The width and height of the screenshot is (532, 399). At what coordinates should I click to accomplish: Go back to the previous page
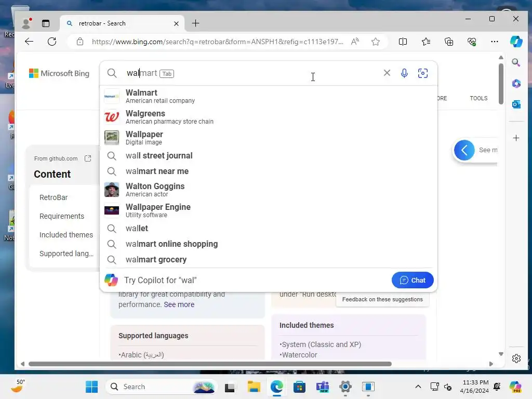click(29, 42)
